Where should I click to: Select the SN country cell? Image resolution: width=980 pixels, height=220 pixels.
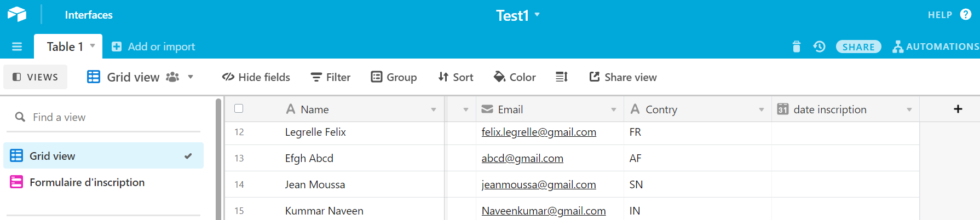[697, 184]
